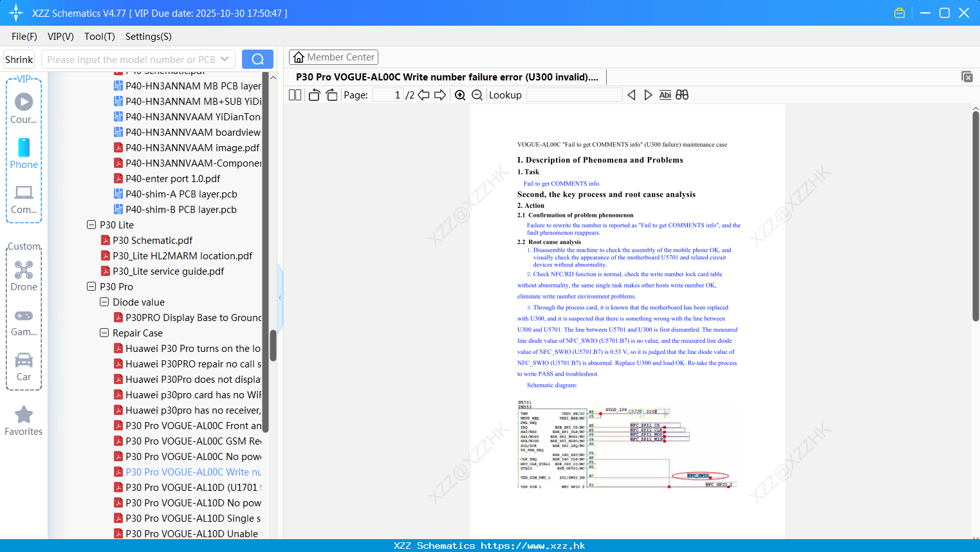
Task: Collapse the Diode value folder
Action: (104, 302)
